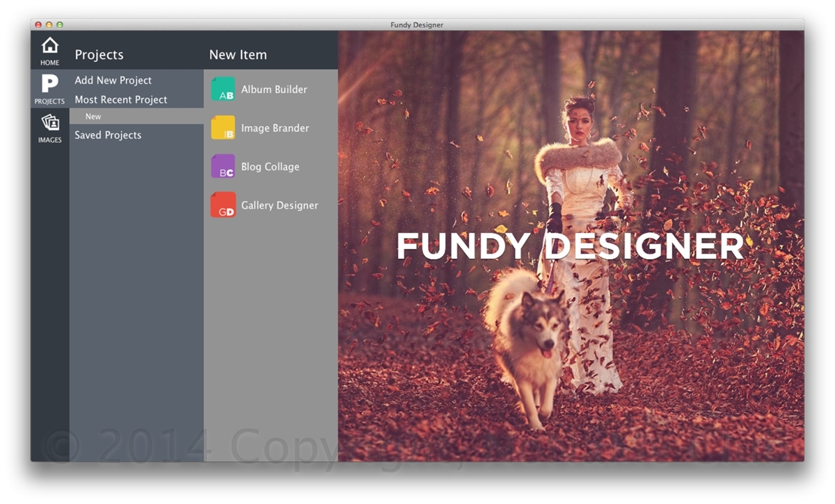Click the Album Builder label
This screenshot has width=835, height=504.
point(274,90)
